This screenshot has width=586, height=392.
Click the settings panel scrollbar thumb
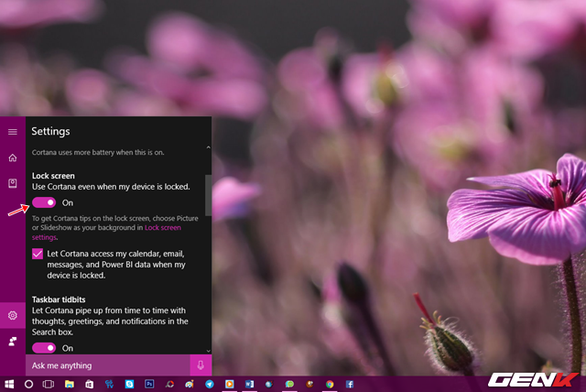click(x=208, y=195)
